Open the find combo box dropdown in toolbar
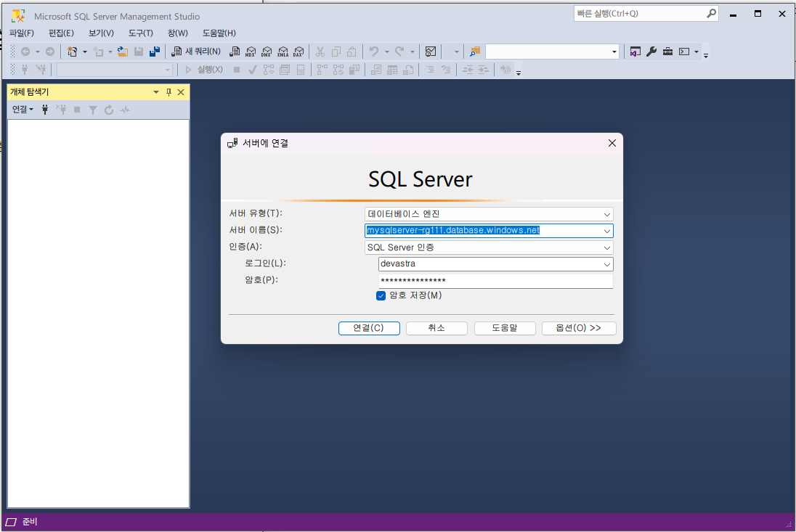 (614, 52)
